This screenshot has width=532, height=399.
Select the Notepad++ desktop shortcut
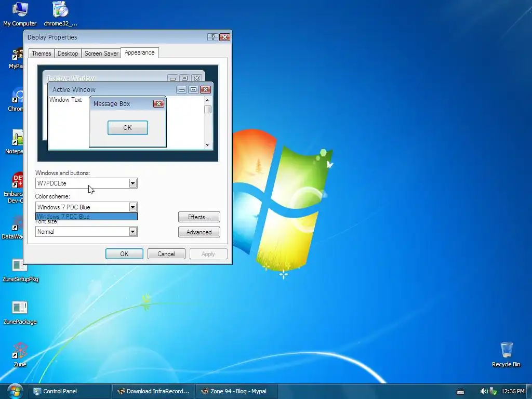pyautogui.click(x=14, y=142)
